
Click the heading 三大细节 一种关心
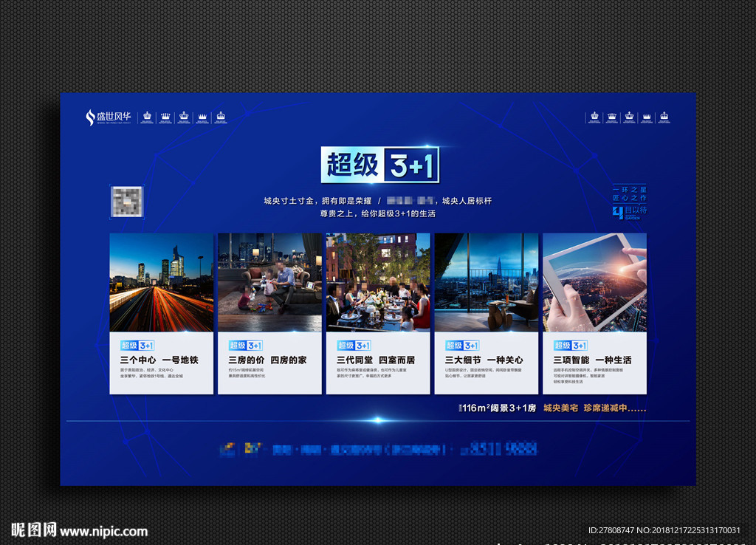484,360
